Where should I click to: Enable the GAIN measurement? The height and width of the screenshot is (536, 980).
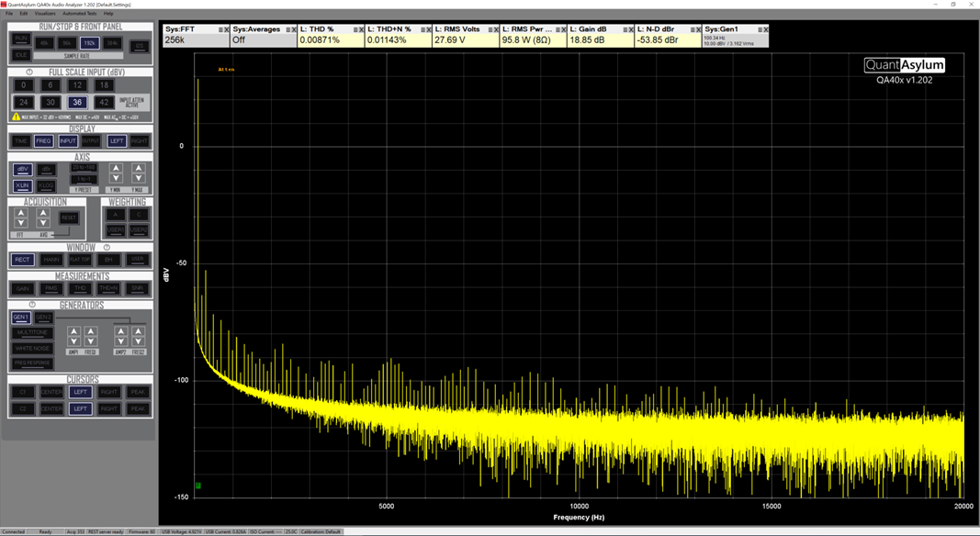coord(22,288)
